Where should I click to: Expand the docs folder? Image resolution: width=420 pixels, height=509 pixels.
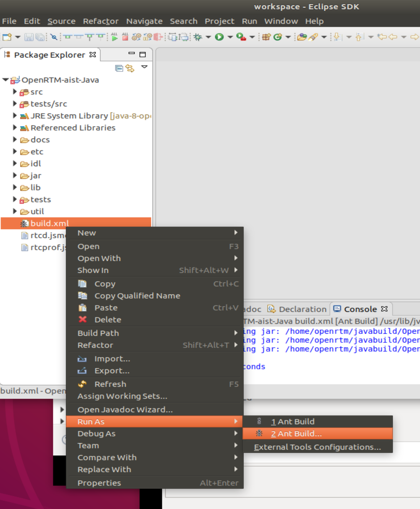pyautogui.click(x=15, y=139)
